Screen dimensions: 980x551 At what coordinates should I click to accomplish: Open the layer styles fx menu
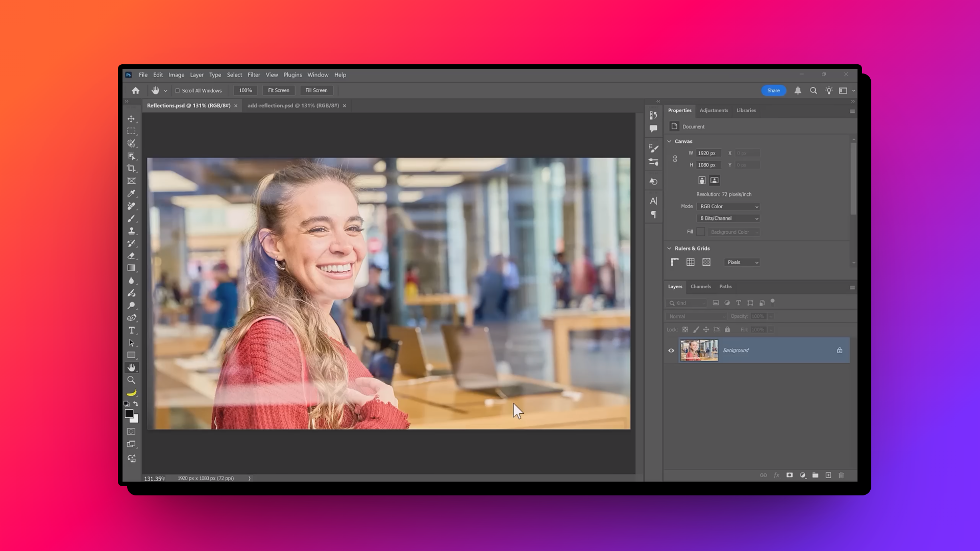click(776, 475)
